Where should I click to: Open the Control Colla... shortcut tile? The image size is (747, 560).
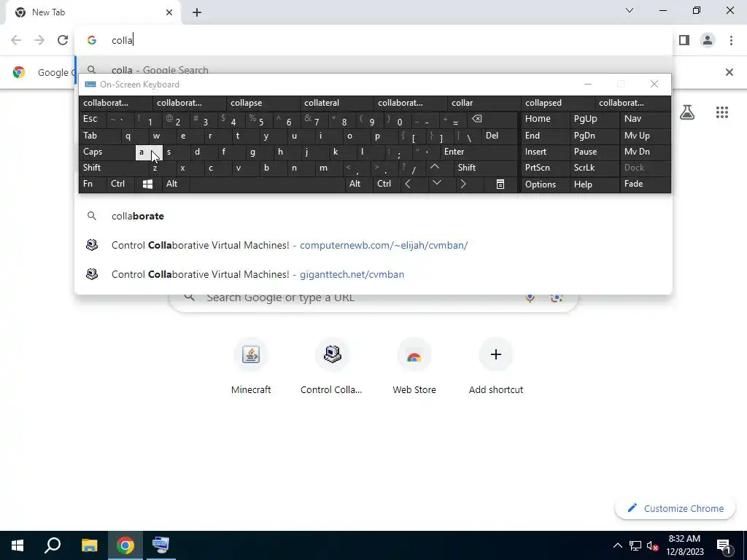coord(332,367)
